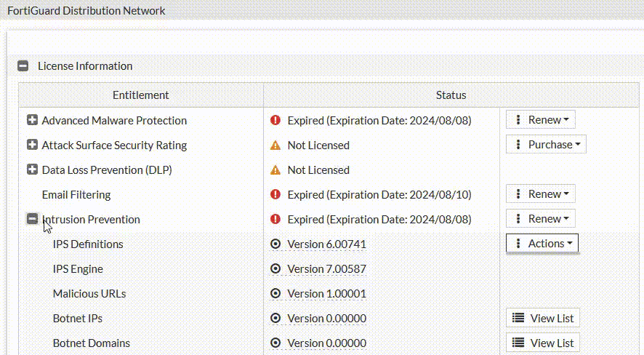Select the Botnet Domains row label
Image resolution: width=644 pixels, height=355 pixels.
click(92, 343)
